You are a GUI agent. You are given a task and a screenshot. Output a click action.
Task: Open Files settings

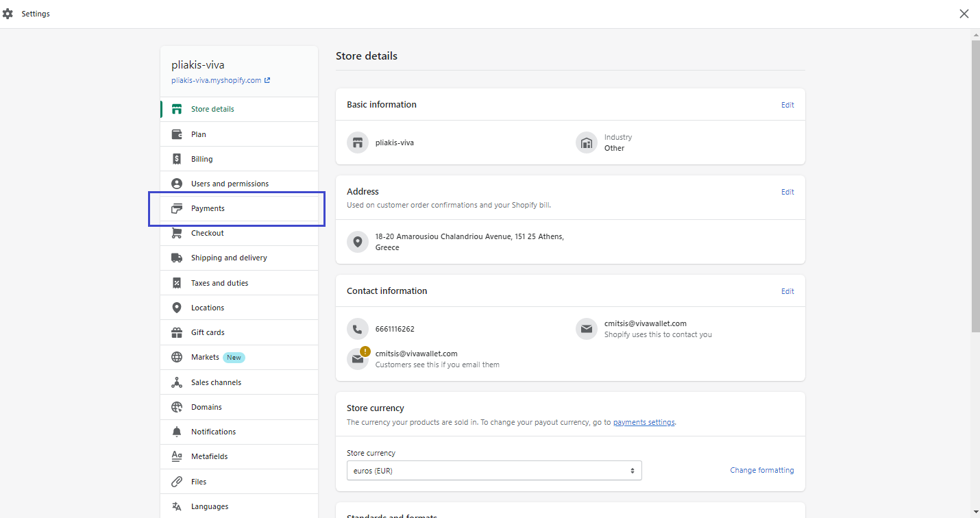point(239,482)
